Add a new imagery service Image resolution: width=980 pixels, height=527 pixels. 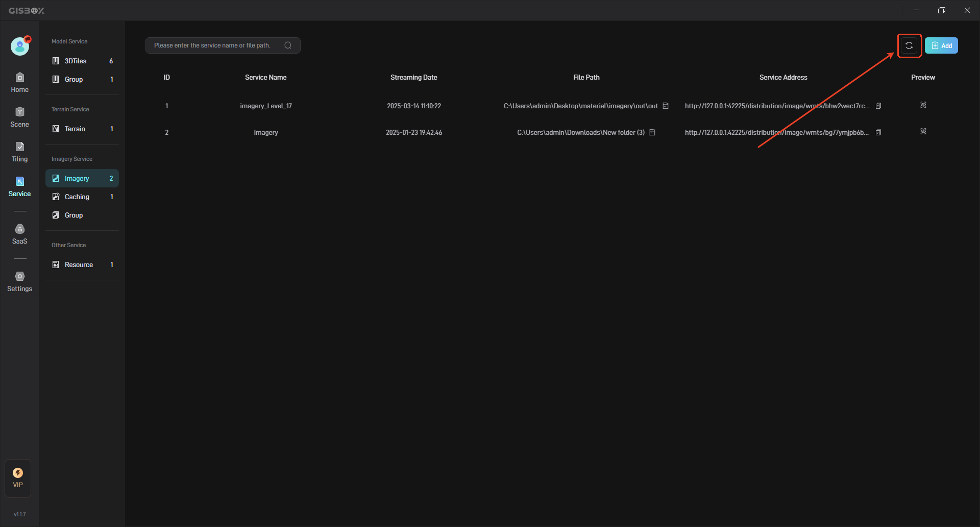tap(941, 45)
